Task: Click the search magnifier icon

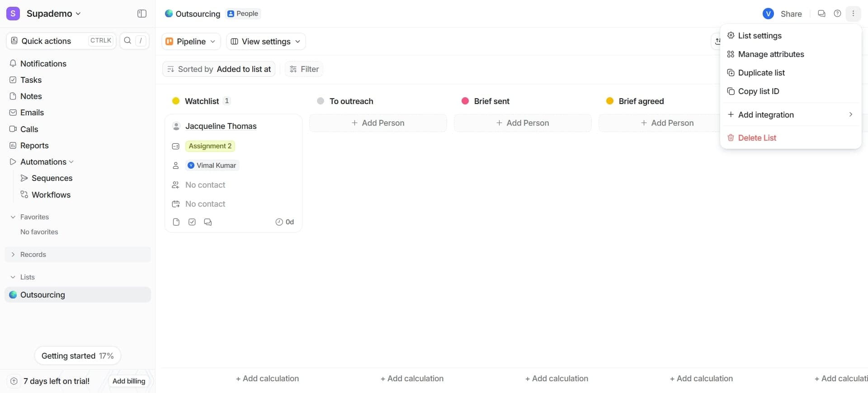Action: point(128,41)
